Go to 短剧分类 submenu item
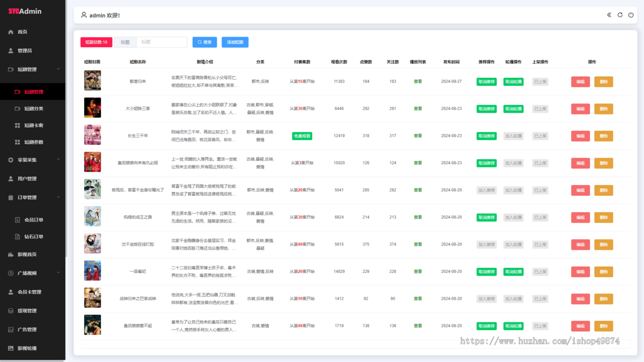Image resolution: width=644 pixels, height=362 pixels. [x=33, y=108]
